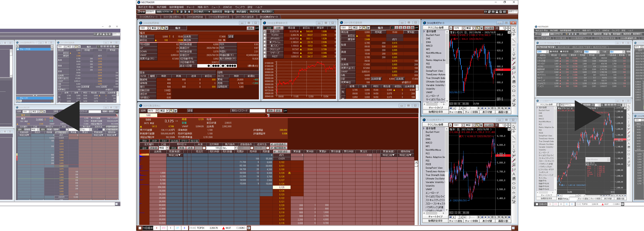This screenshot has width=644, height=231.
Task: Click the zoom magnifier icon under 雪まいたけ chart
Action: point(502,108)
